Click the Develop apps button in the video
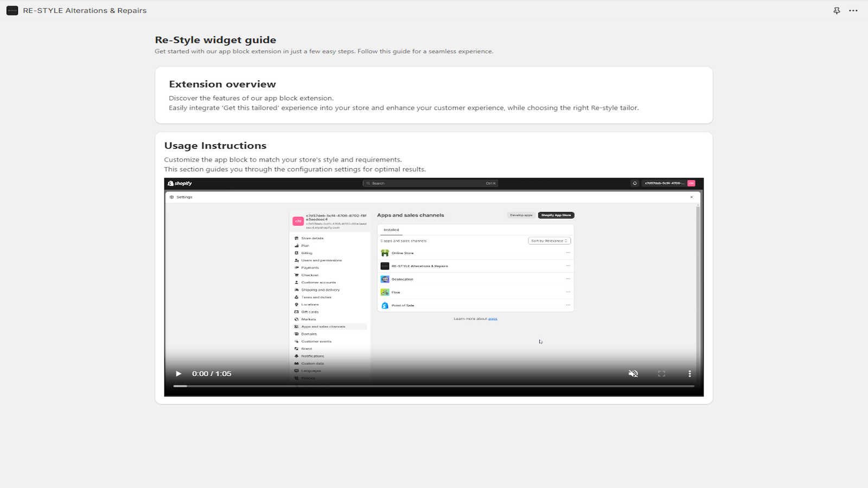868x488 pixels. click(x=521, y=215)
